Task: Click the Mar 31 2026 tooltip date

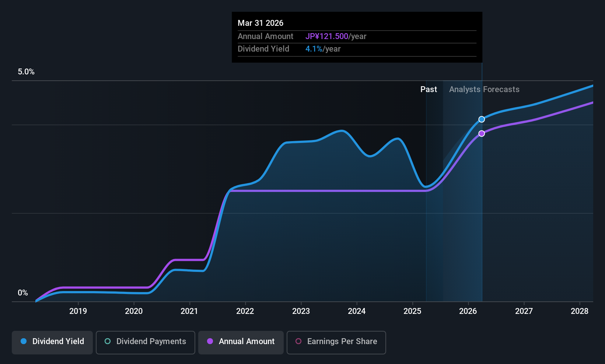Action: tap(260, 23)
